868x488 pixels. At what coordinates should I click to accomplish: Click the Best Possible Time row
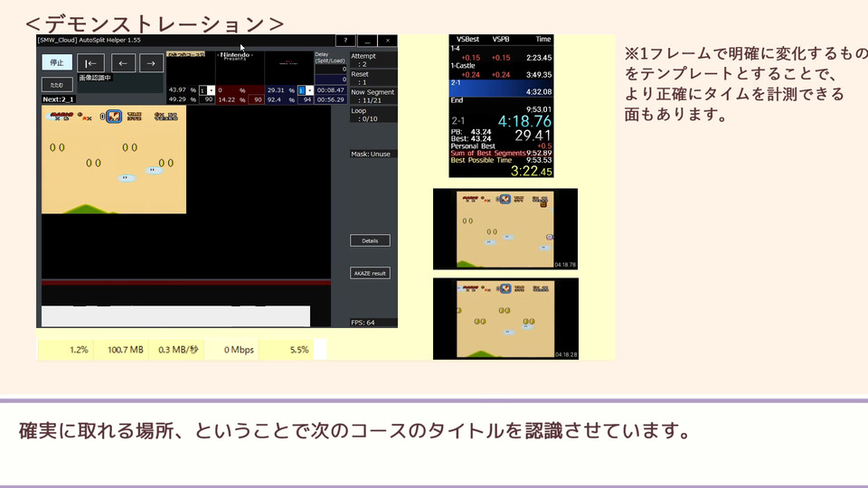tap(501, 161)
